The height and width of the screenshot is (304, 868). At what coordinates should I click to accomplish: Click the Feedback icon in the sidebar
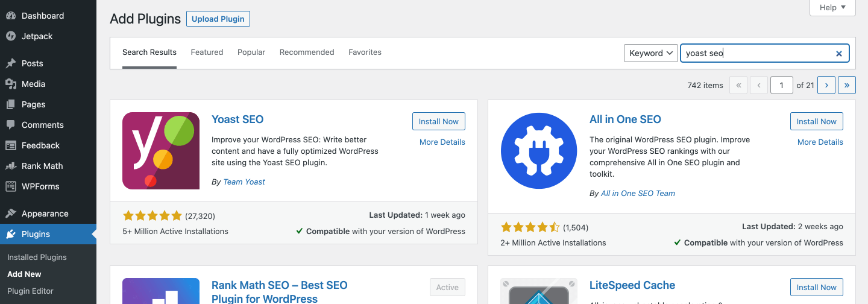(x=11, y=145)
